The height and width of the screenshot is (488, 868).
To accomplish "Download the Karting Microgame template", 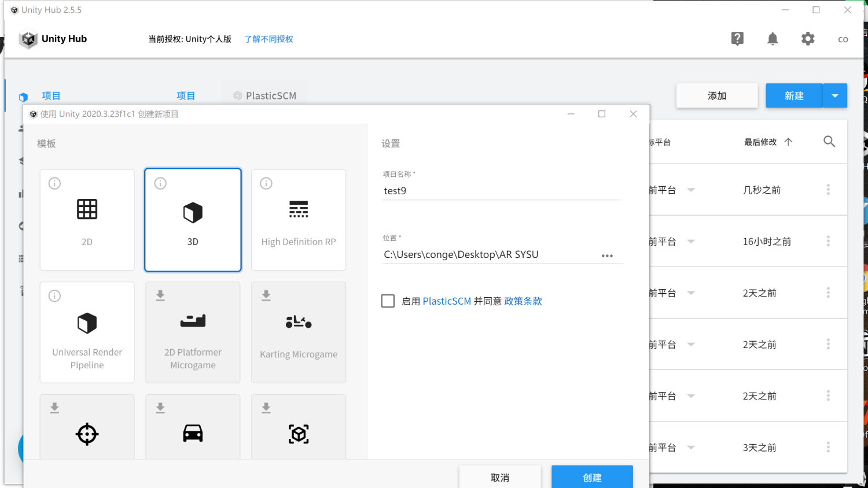I will coord(266,295).
